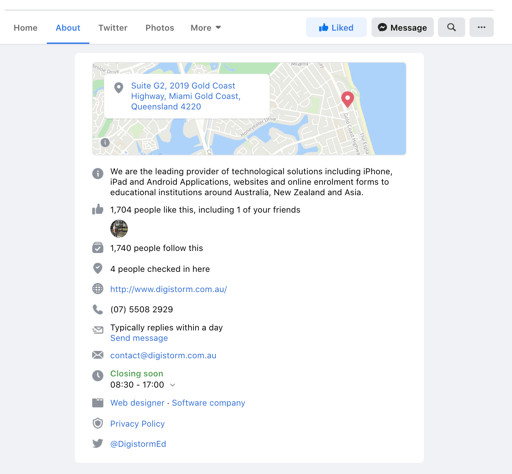Click the message reply-time icon
The image size is (512, 474).
click(x=98, y=330)
